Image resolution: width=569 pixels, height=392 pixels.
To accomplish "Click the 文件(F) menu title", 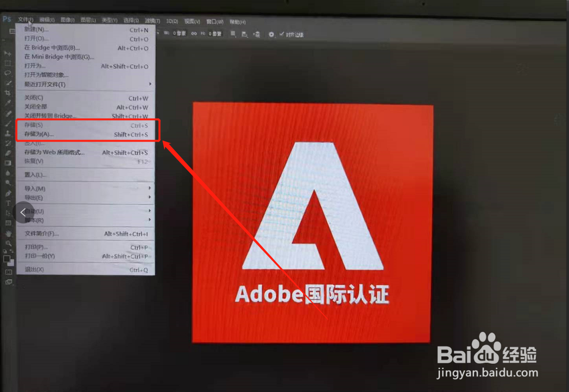I will tap(26, 20).
